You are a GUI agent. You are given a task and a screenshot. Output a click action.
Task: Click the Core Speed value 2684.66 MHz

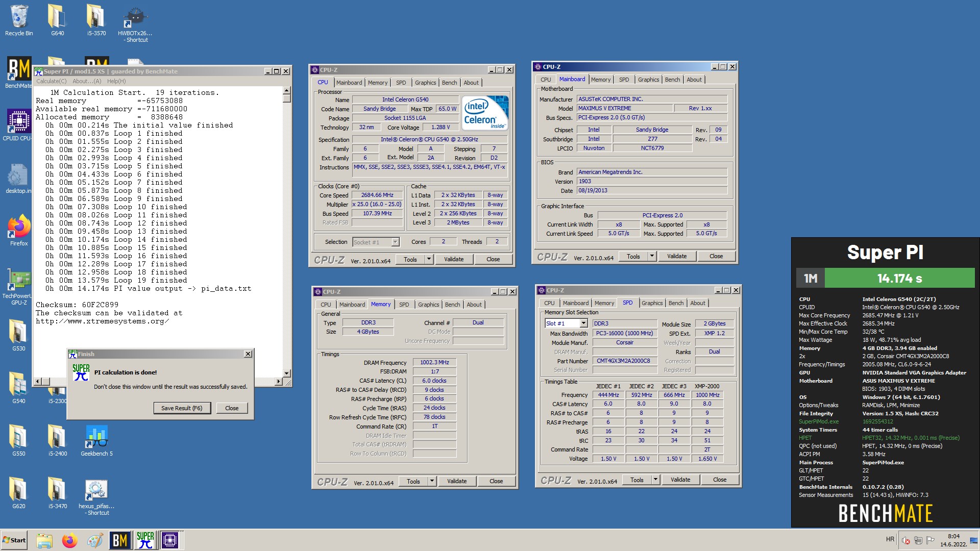[x=377, y=195]
